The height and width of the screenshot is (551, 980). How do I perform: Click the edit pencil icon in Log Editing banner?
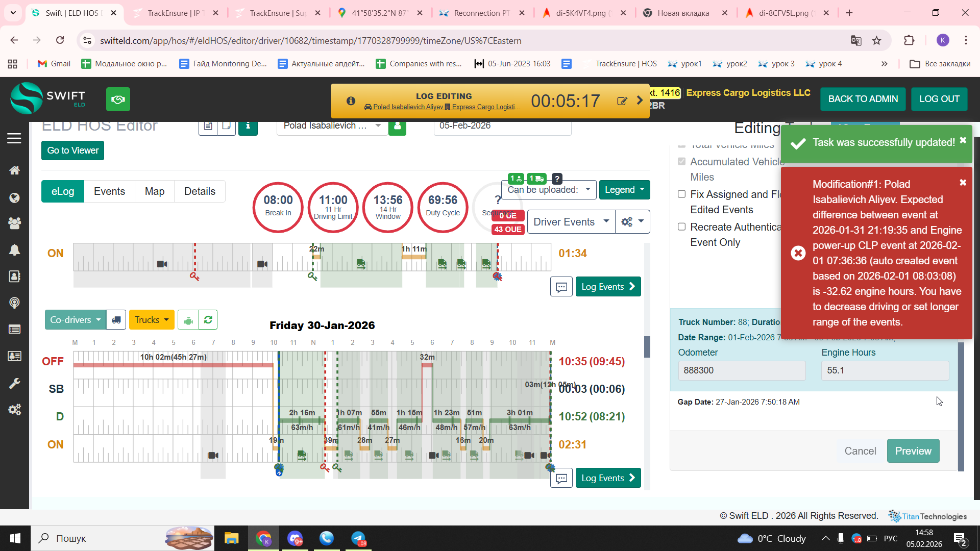pyautogui.click(x=622, y=101)
